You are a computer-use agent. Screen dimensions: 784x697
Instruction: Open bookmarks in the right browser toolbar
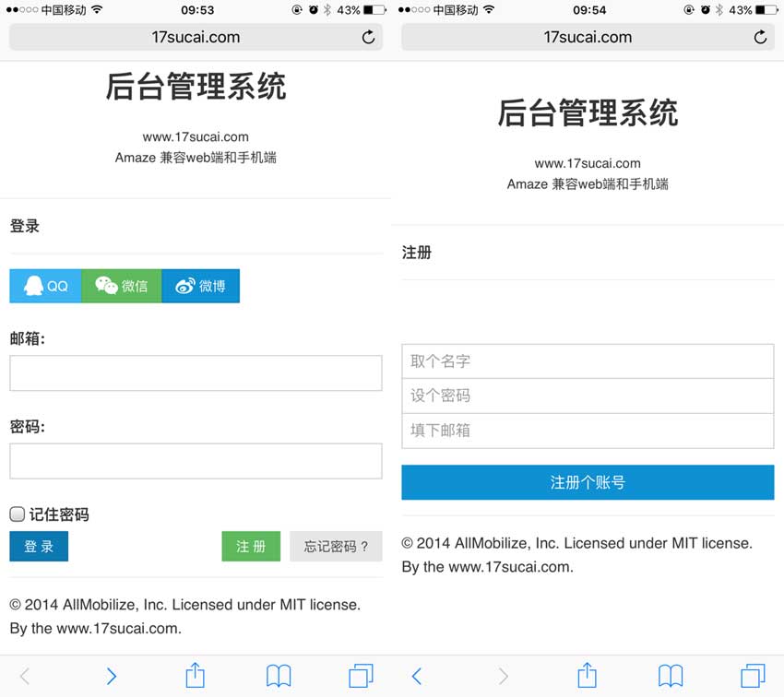click(671, 676)
